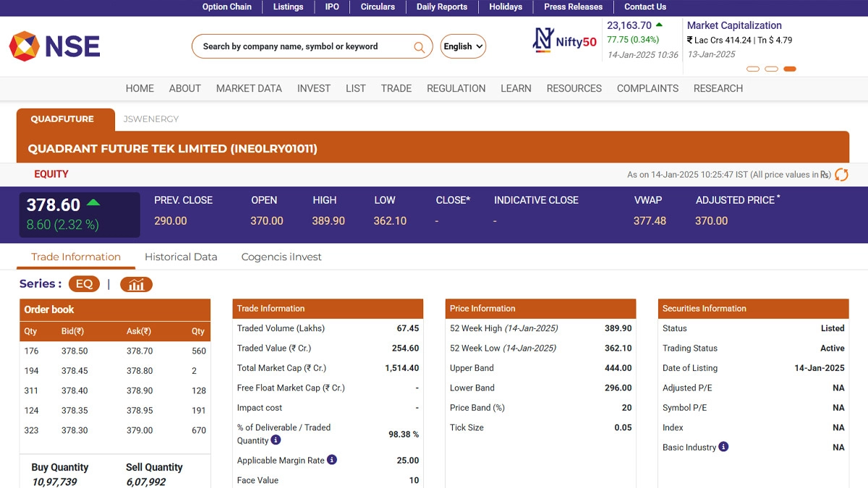This screenshot has height=488, width=868.
Task: Open the chart icon beside EQ
Action: pos(136,284)
